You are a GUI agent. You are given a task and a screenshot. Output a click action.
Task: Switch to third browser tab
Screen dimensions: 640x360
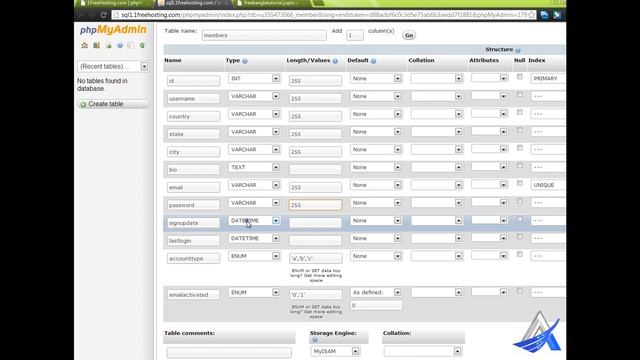[269, 3]
